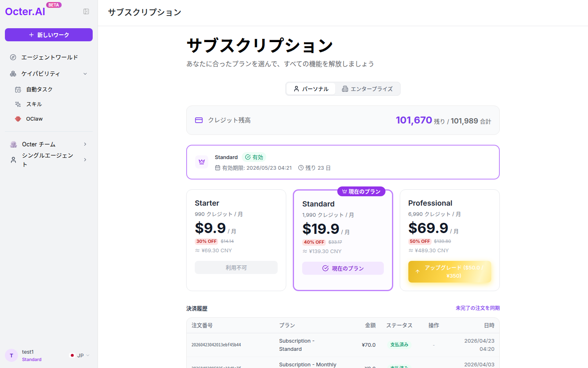Click the Octer.AI logo

25,12
